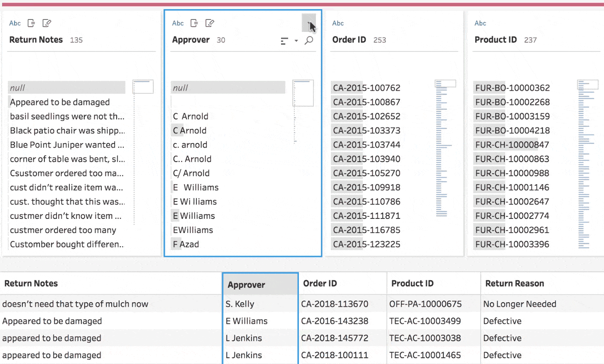
Task: Open the Approver card's more options menu
Action: click(x=308, y=22)
